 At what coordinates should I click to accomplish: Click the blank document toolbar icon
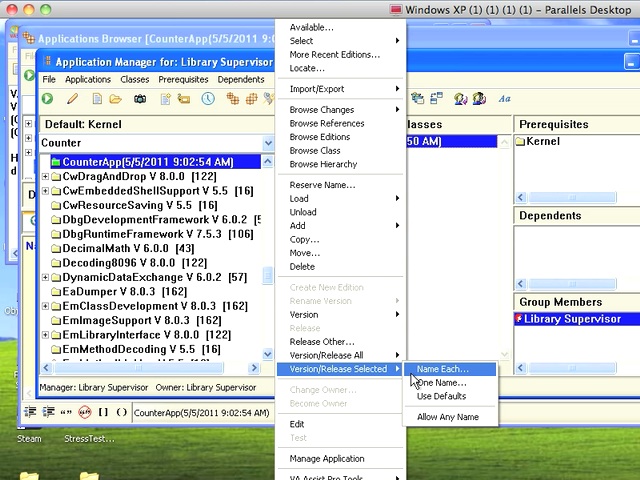coord(97,98)
